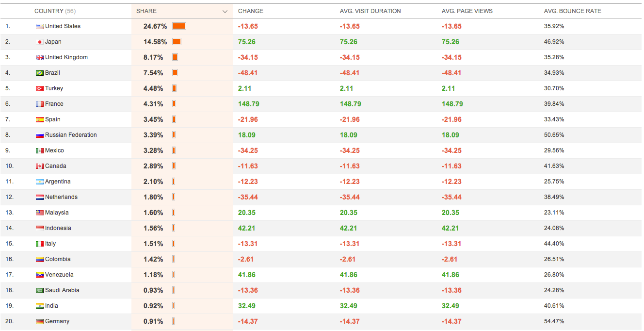Click the 8.17% share value

153,57
